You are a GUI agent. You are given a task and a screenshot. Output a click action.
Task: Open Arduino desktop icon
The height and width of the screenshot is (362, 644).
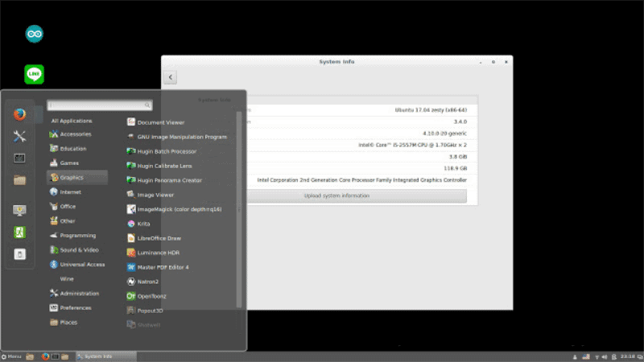(34, 34)
